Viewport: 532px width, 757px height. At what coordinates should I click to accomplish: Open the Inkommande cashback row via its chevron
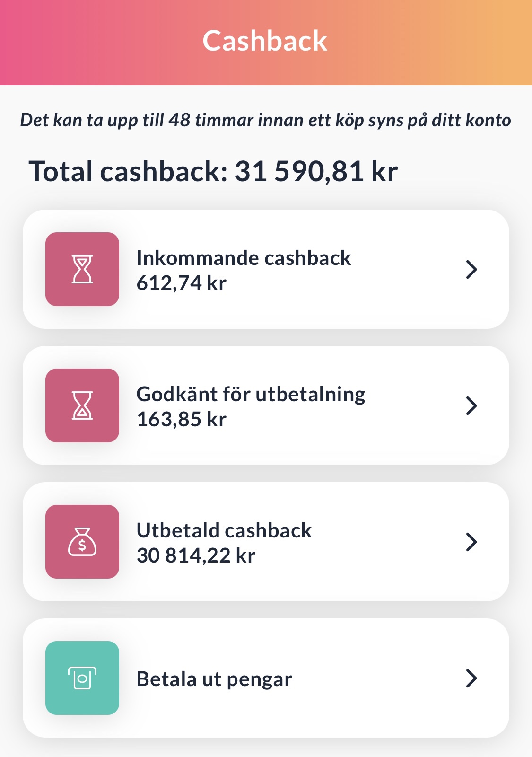coord(471,269)
